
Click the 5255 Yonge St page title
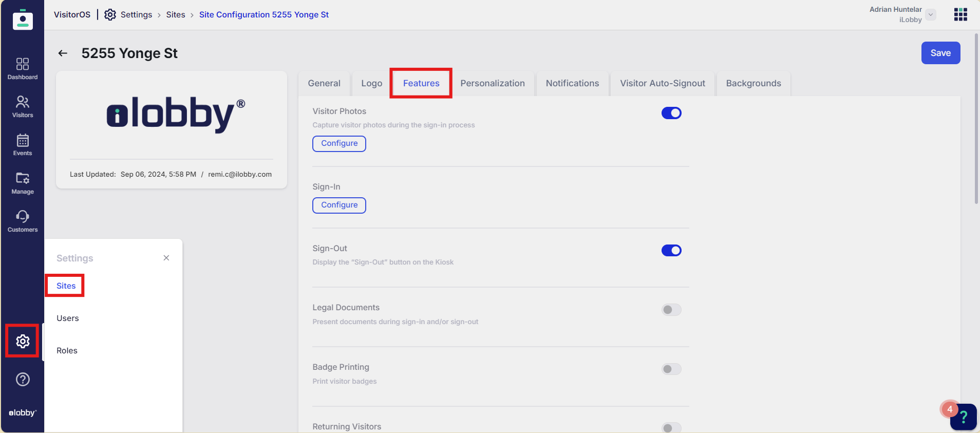(129, 53)
